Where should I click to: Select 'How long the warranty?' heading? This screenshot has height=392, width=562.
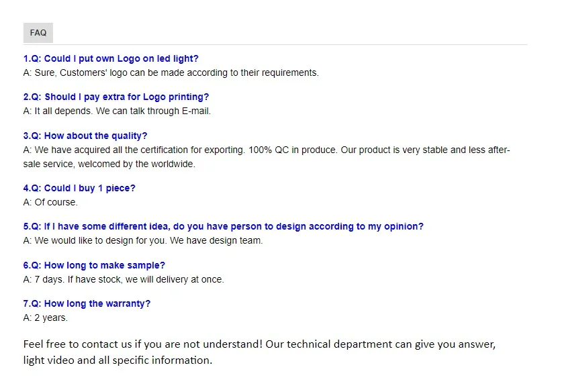[x=87, y=303]
